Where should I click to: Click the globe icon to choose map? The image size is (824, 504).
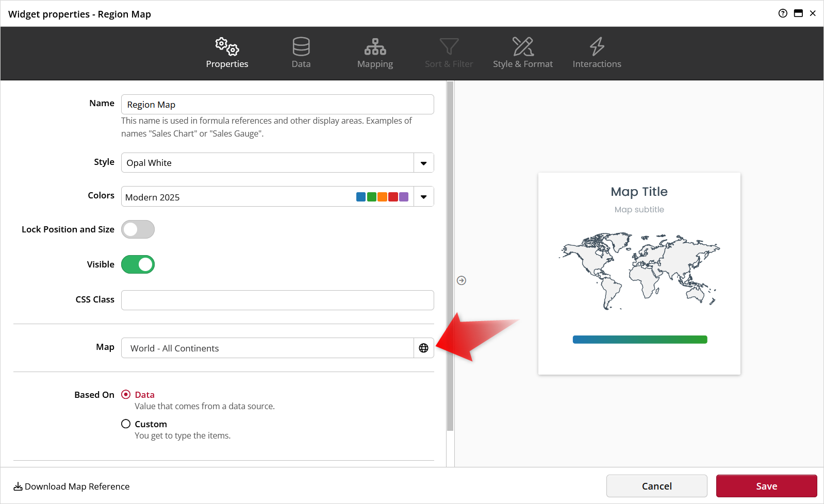424,348
